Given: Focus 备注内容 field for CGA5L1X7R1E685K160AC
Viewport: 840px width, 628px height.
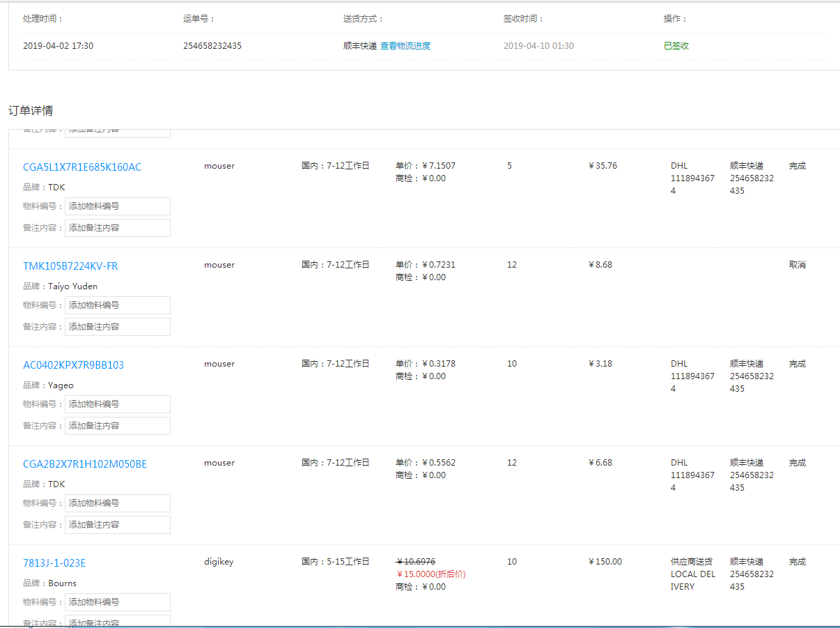Looking at the screenshot, I should 118,228.
